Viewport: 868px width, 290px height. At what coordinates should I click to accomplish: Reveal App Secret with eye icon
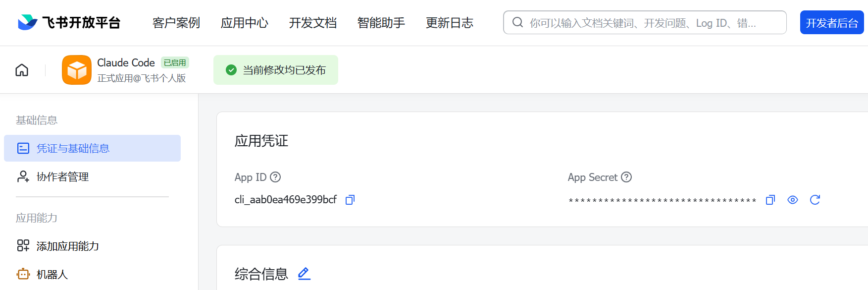tap(793, 200)
